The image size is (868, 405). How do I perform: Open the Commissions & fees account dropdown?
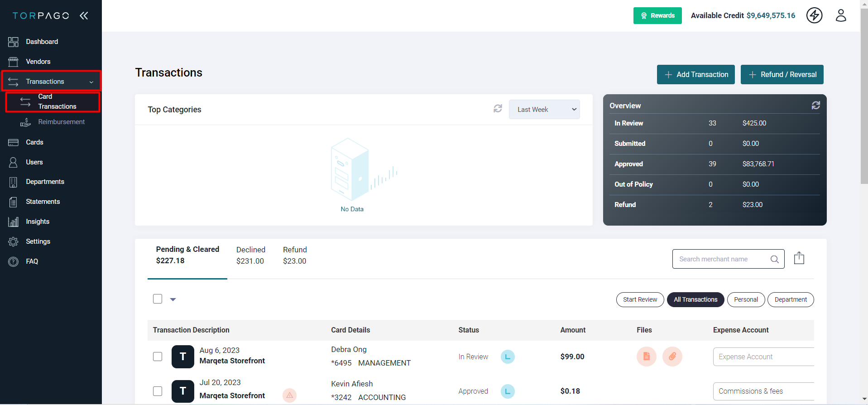763,391
